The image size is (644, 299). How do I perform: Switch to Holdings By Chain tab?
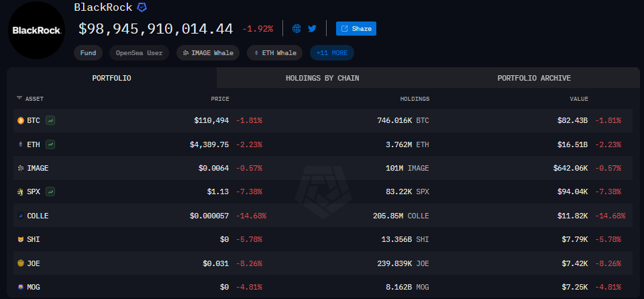pyautogui.click(x=322, y=78)
